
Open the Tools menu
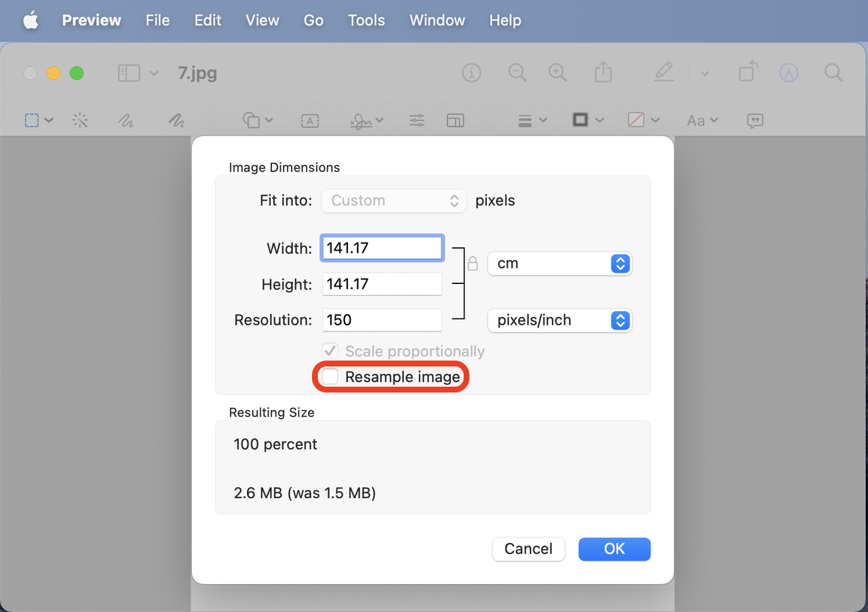[366, 20]
